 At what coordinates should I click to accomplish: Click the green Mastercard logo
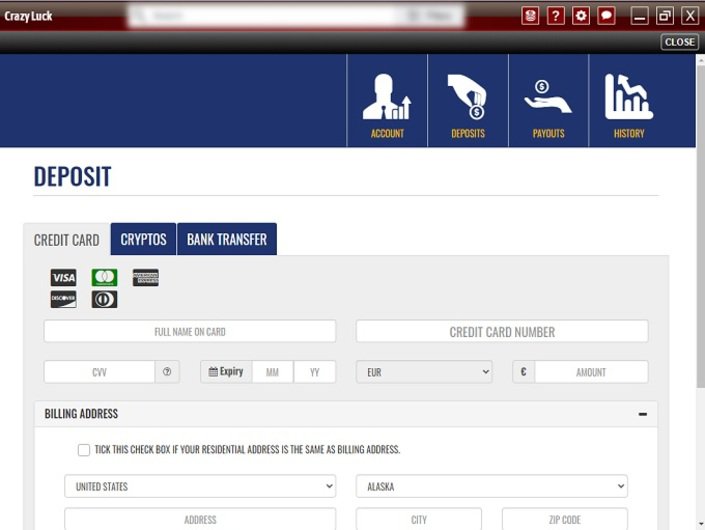coord(104,278)
